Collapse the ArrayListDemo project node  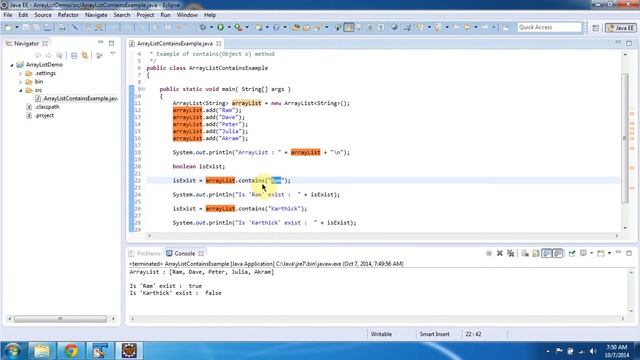point(12,65)
